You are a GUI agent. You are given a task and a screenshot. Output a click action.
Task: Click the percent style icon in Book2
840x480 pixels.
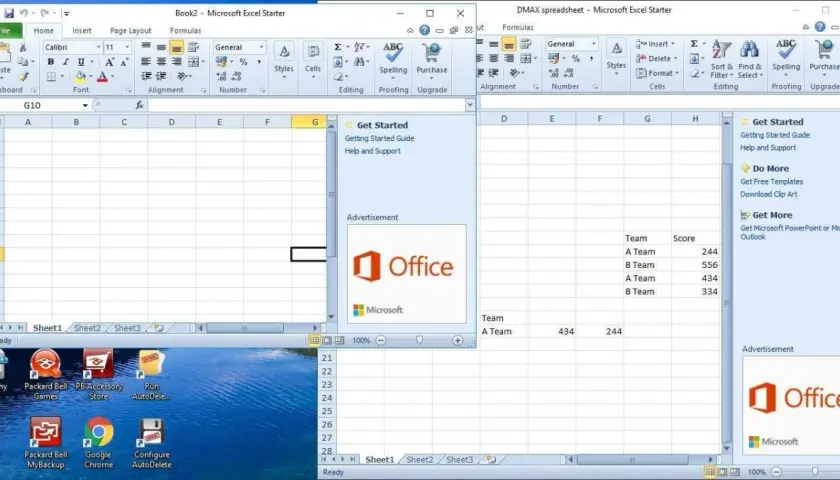click(x=243, y=62)
